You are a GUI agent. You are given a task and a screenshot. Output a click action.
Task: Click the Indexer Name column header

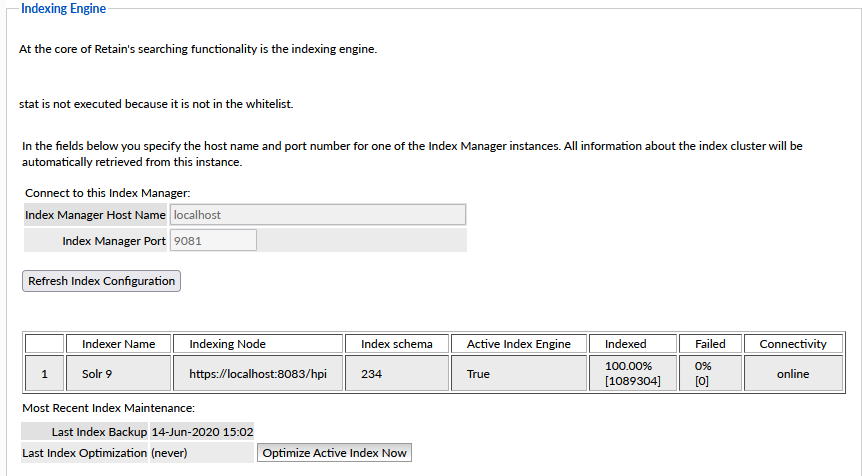coord(118,344)
